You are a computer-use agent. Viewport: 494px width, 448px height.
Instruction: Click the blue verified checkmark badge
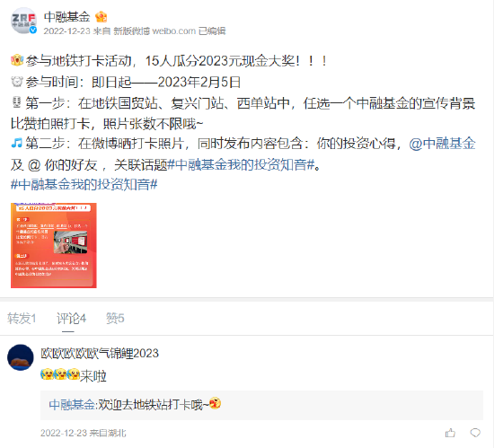pyautogui.click(x=33, y=30)
